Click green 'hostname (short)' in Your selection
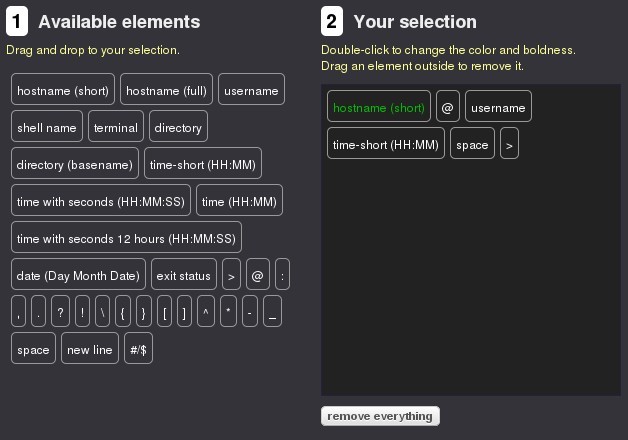The width and height of the screenshot is (628, 440). (x=379, y=107)
